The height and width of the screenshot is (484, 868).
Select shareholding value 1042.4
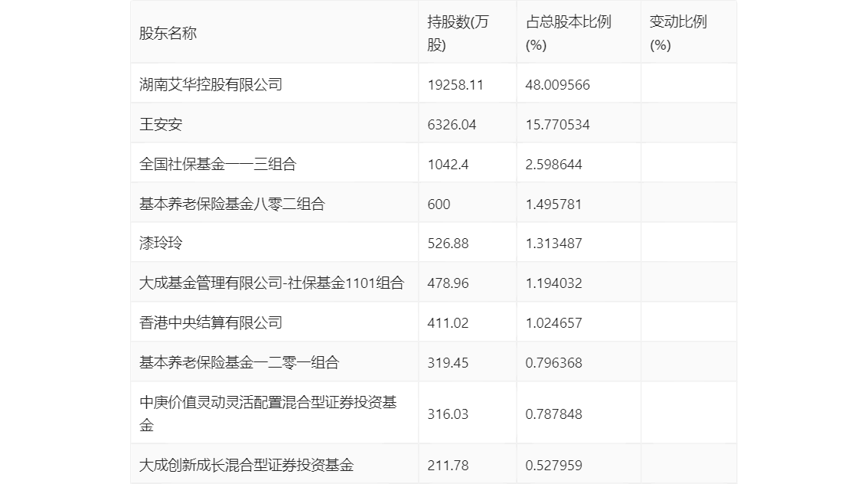coord(448,165)
